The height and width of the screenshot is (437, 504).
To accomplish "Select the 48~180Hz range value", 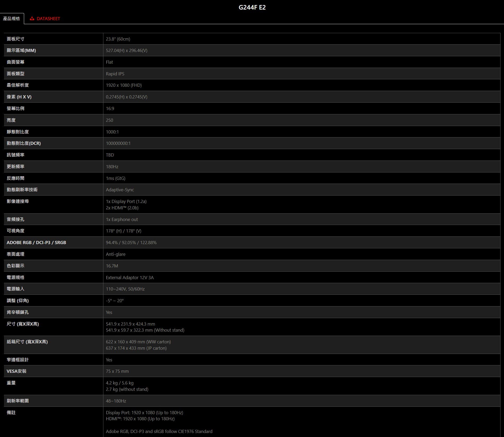I will pyautogui.click(x=116, y=401).
